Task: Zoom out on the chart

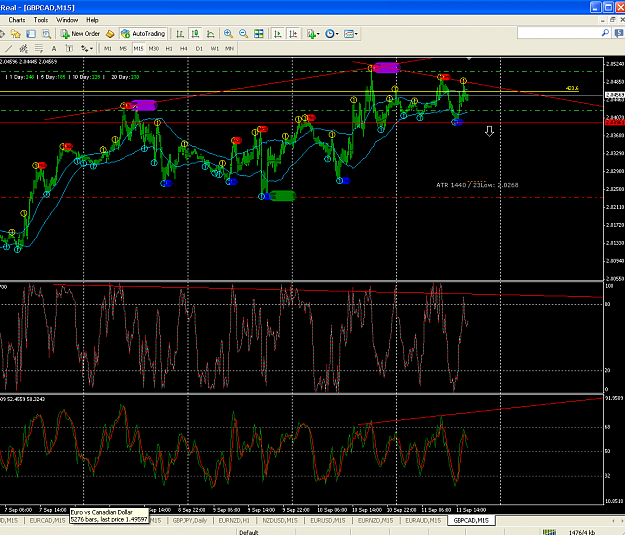Action: [243, 34]
